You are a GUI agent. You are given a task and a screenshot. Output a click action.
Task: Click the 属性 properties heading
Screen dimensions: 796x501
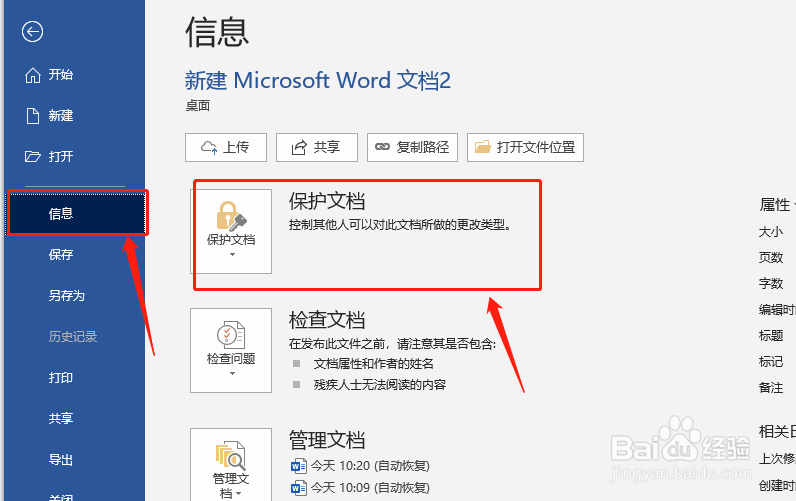point(775,205)
